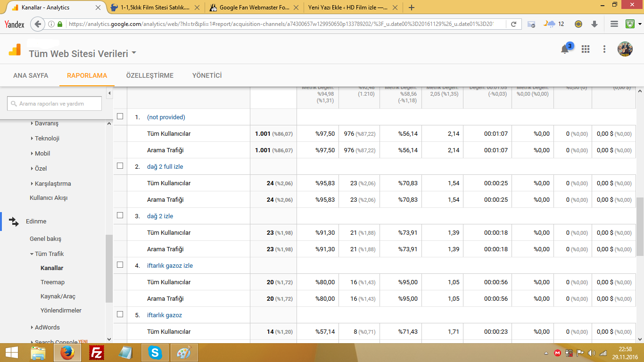Reload the page from the address bar
Screen dimensions: 644x362
514,24
